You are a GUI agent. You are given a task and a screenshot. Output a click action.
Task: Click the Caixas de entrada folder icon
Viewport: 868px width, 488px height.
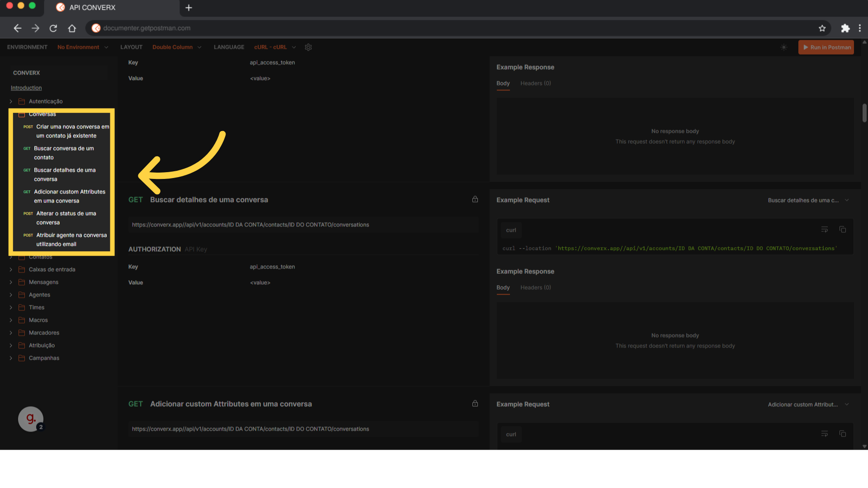click(21, 269)
